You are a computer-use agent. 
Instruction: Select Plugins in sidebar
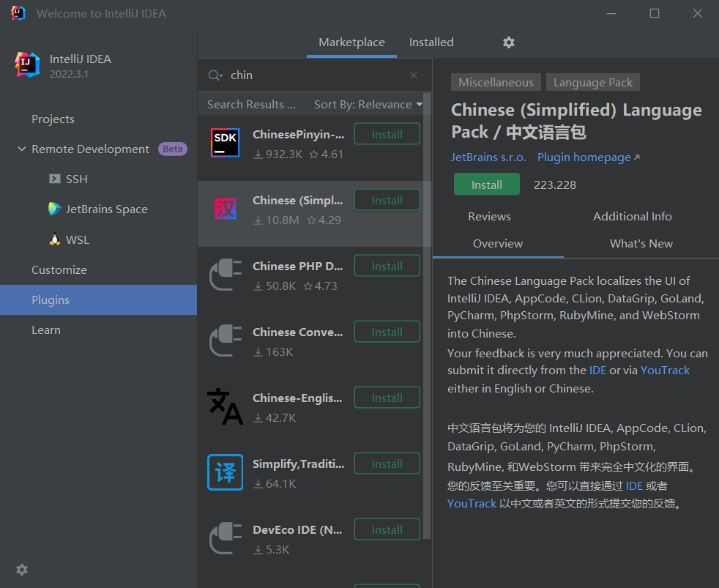point(99,300)
